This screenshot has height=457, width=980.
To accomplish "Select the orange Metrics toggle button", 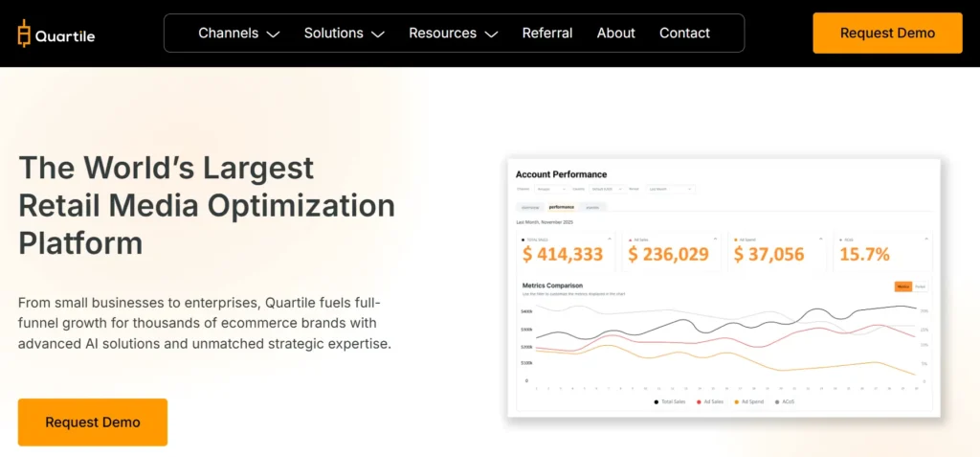I will pos(903,286).
